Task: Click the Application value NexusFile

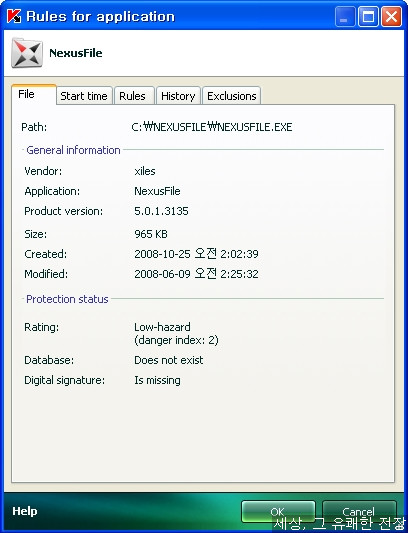Action: pyautogui.click(x=157, y=191)
